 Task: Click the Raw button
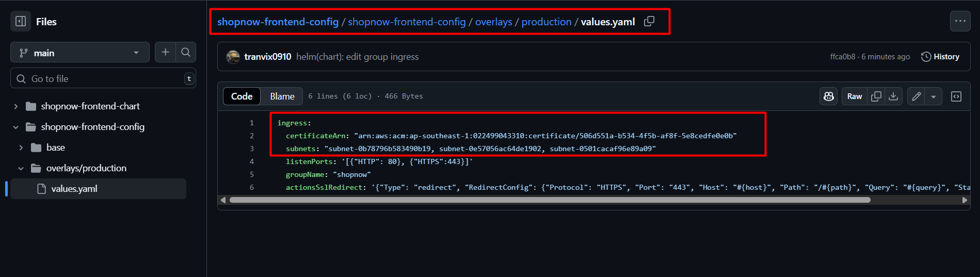[854, 96]
